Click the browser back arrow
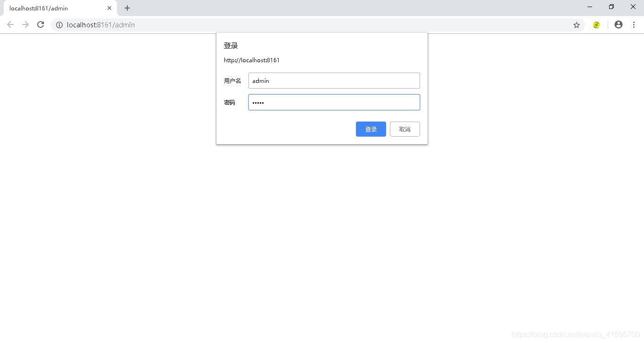The image size is (644, 343). pyautogui.click(x=10, y=24)
